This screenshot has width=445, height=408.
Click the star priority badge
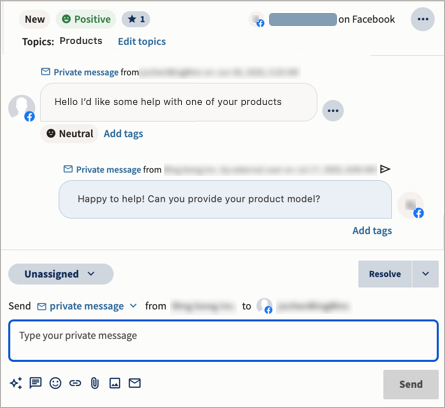click(x=136, y=19)
